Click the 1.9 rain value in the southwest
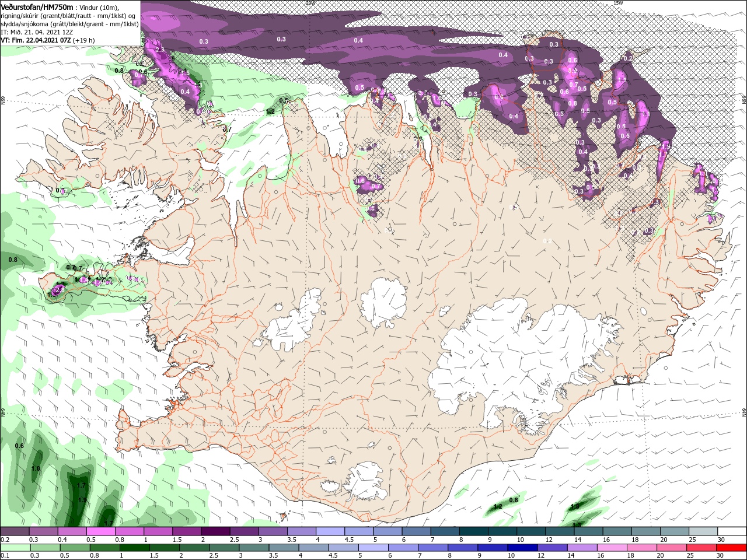The height and width of the screenshot is (560, 747). coord(82,500)
